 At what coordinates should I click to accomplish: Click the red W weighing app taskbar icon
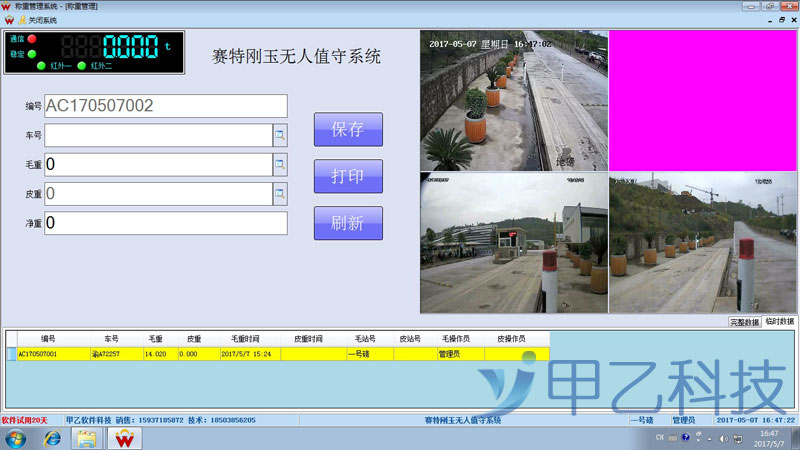click(125, 438)
